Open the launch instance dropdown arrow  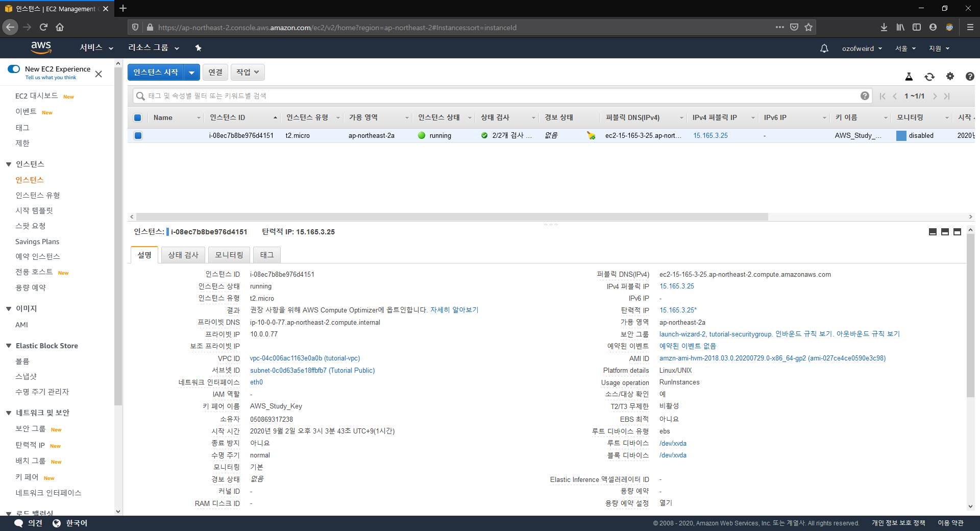coord(191,73)
